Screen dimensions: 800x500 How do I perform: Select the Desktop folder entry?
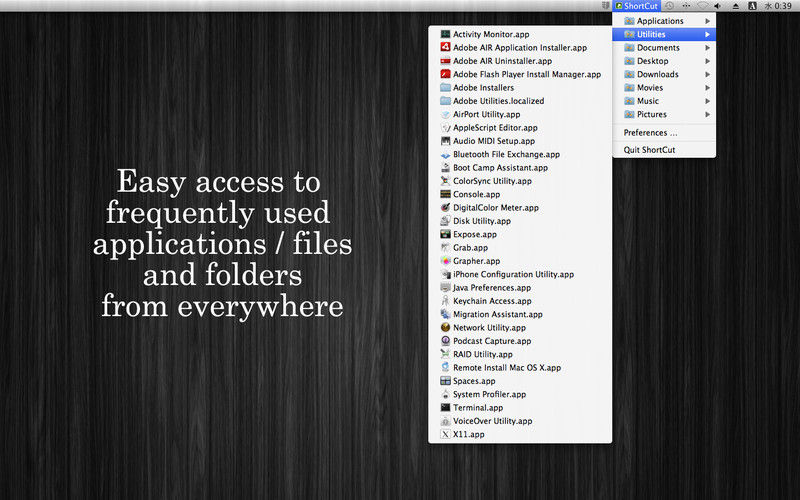[664, 61]
